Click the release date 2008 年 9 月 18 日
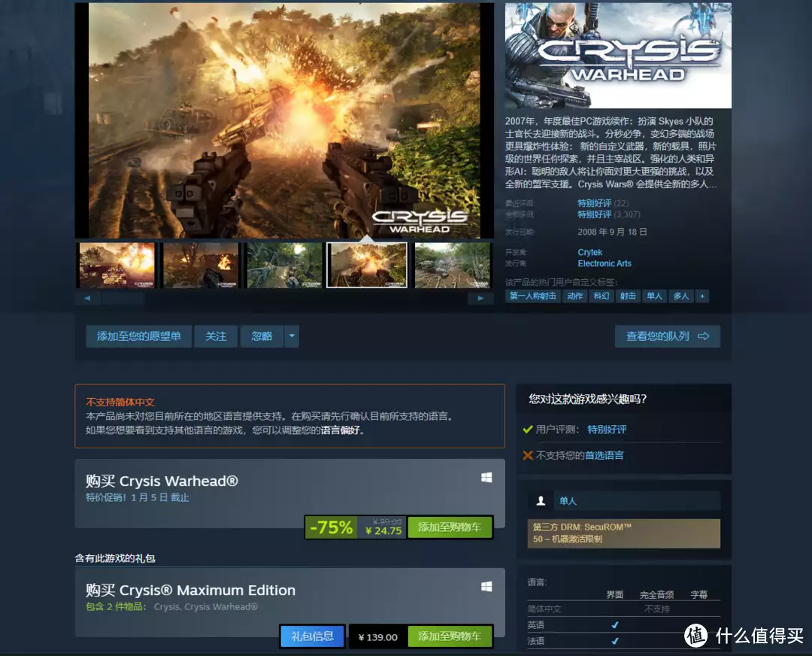812x656 pixels. tap(613, 232)
